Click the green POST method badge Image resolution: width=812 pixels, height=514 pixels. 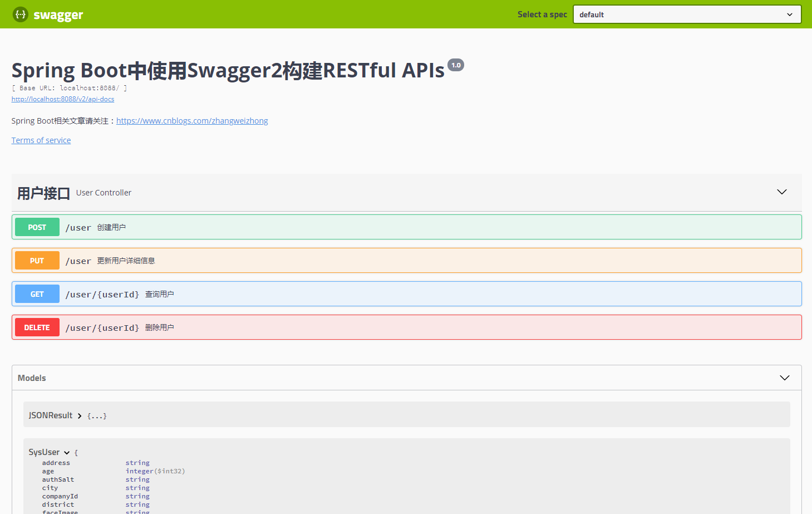click(x=37, y=227)
